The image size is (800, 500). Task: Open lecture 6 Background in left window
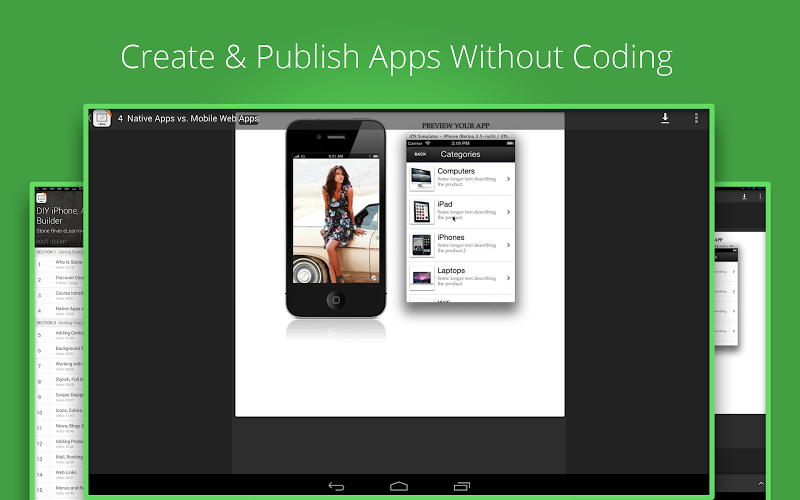pos(59,351)
